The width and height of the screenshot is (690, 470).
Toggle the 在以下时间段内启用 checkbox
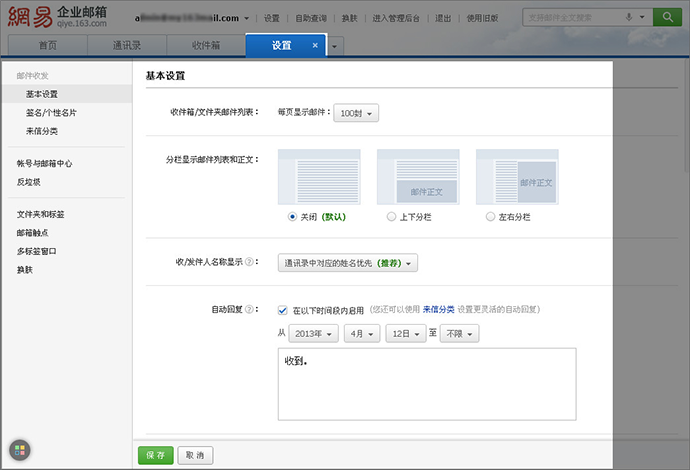283,310
